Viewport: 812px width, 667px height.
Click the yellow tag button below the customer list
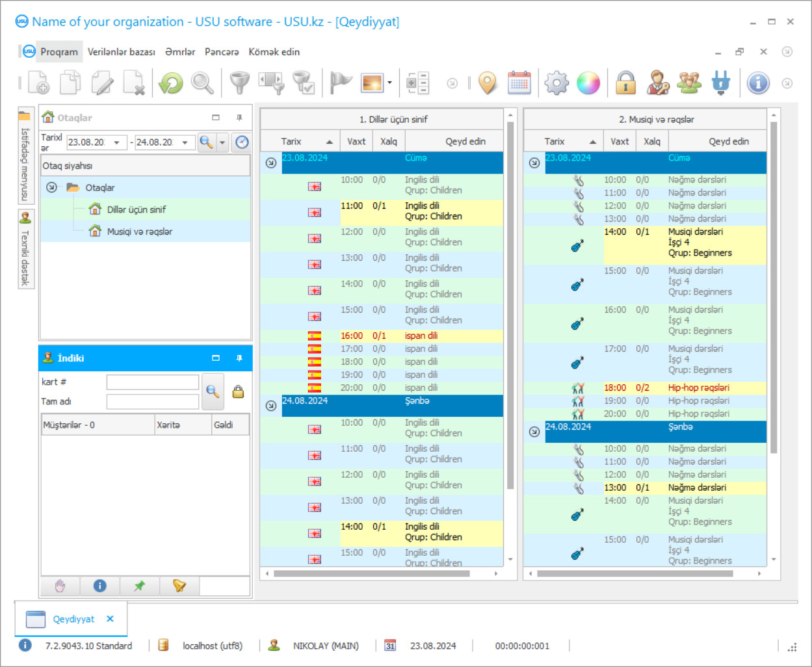[x=179, y=586]
